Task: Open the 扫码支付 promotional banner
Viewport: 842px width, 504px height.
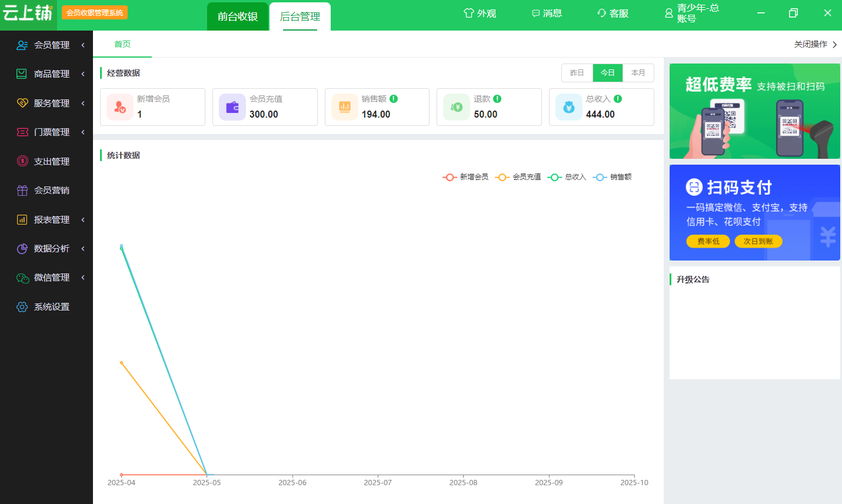Action: [x=754, y=212]
